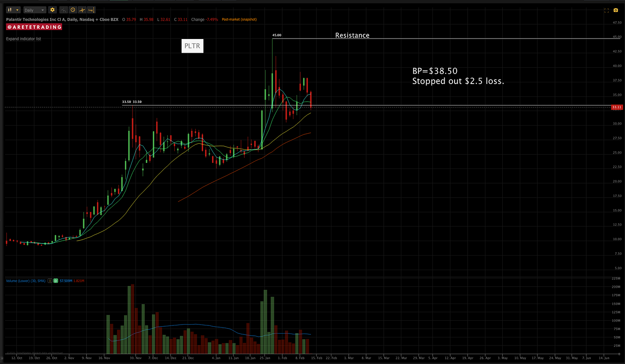Click the 57.509M volume value

pyautogui.click(x=65, y=281)
